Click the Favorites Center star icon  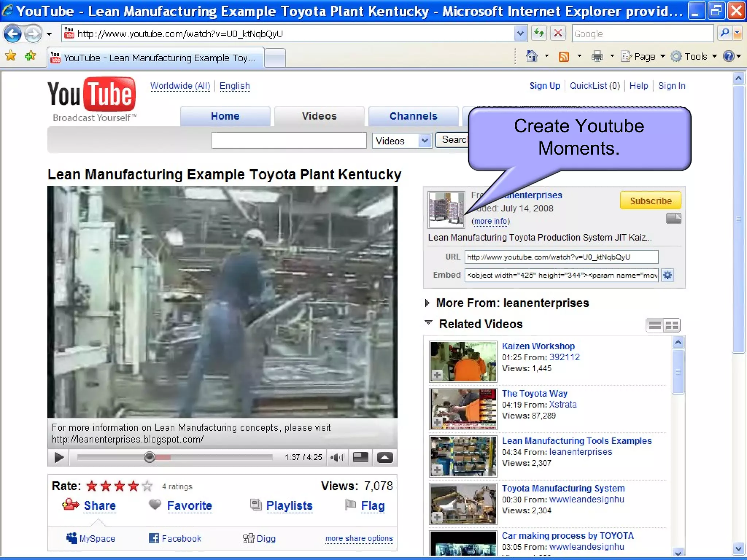[x=11, y=56]
